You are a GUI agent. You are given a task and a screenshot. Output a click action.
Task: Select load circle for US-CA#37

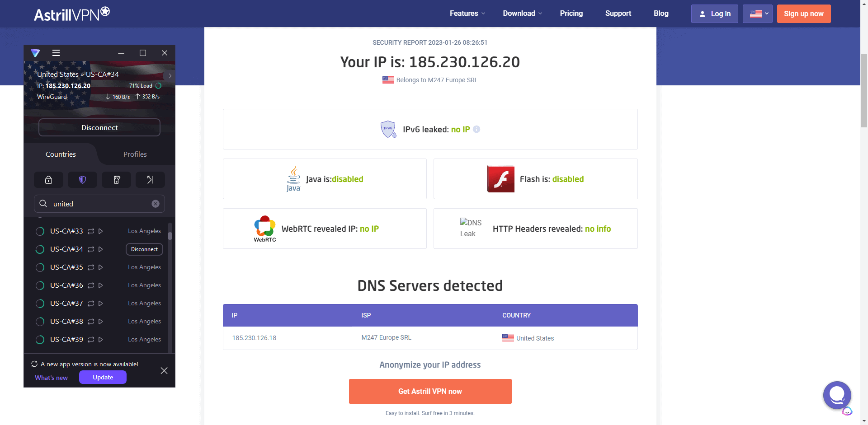[40, 304]
